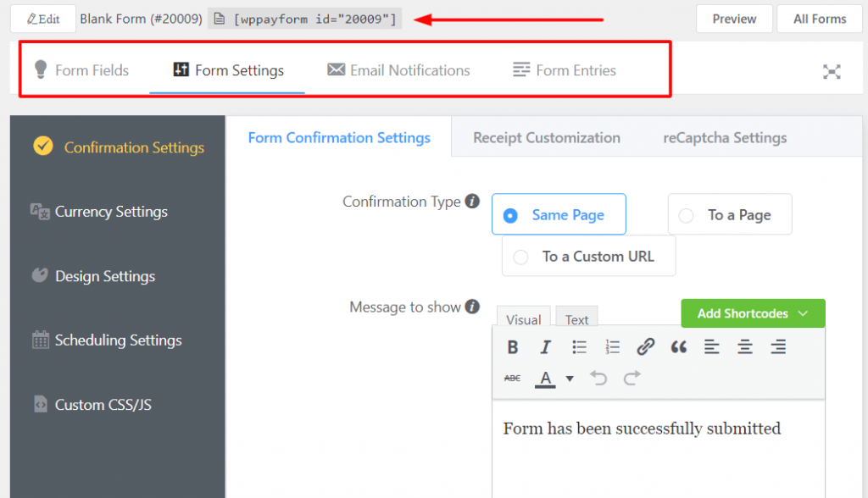Insert a hyperlink in the message
The image size is (868, 498).
pos(645,346)
